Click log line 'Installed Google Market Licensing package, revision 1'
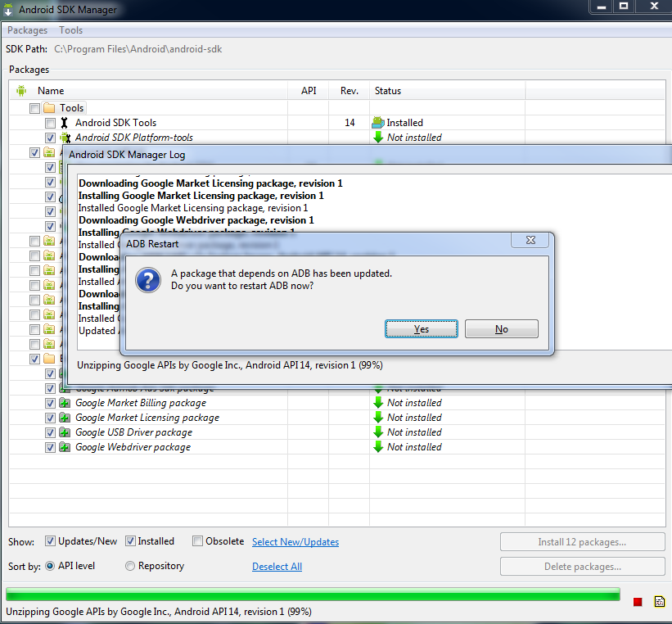Viewport: 672px width, 624px height. point(193,208)
